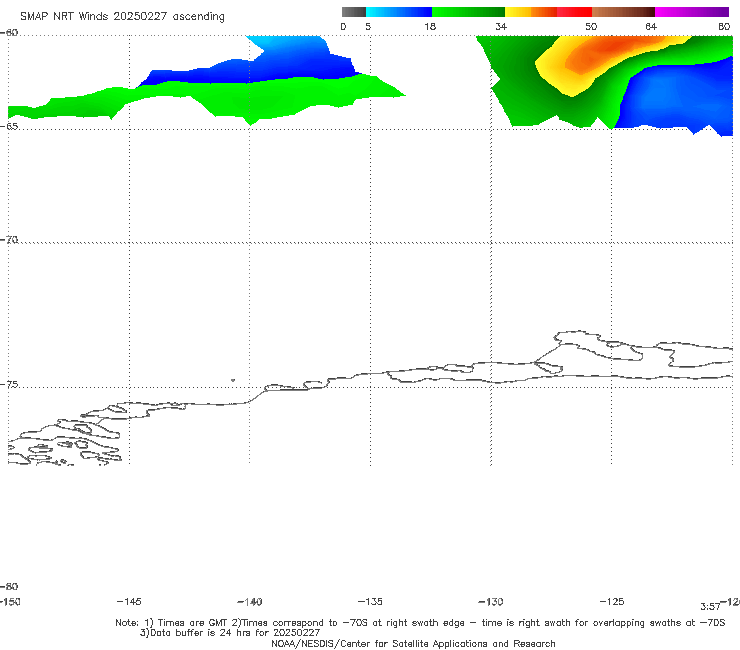Click the 'Times are GMT' note line

point(420,623)
